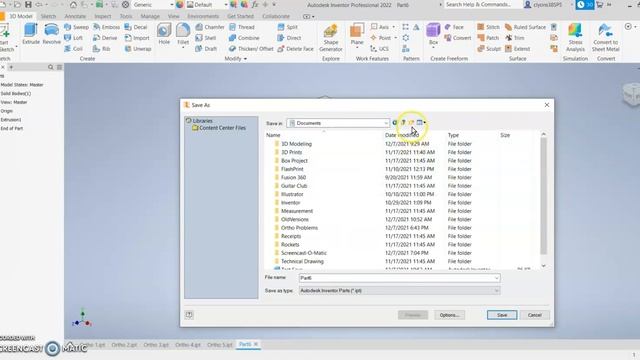This screenshot has height=360, width=640.
Task: Click the Start 2D Sketch tool
Action: (x=6, y=38)
